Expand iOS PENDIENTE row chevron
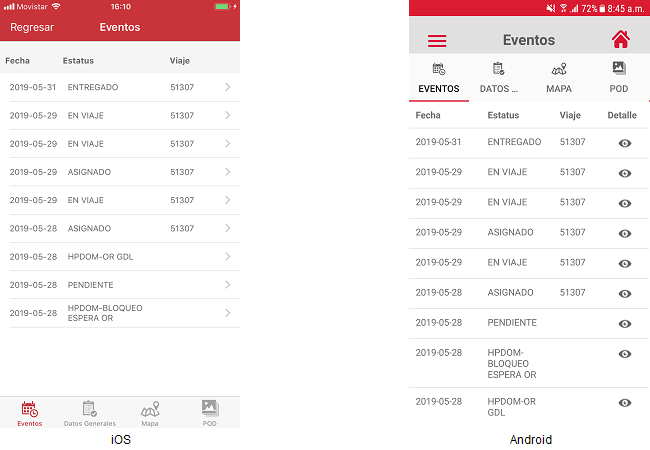 tap(228, 285)
